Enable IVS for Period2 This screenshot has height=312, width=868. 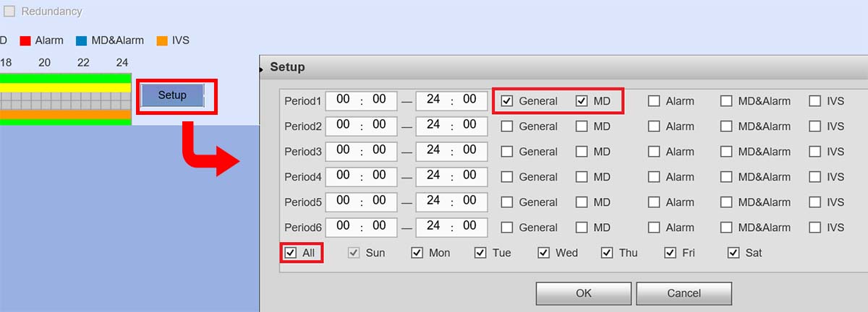(815, 126)
